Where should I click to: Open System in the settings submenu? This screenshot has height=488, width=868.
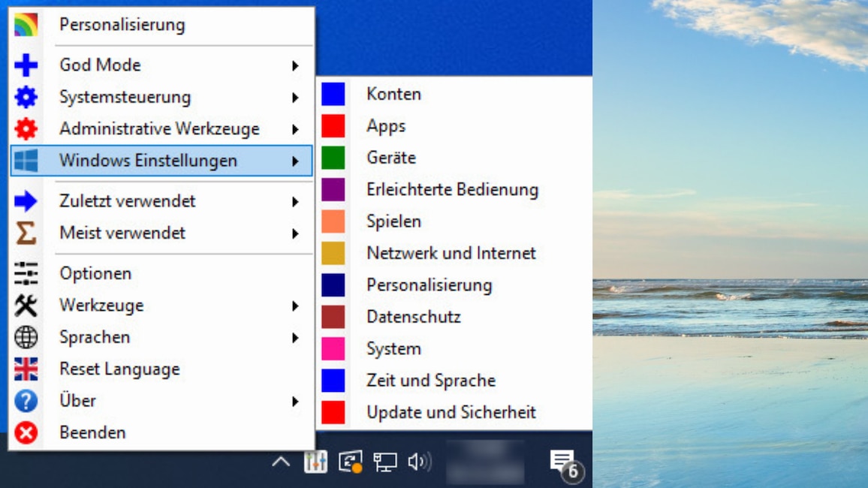tap(454, 349)
